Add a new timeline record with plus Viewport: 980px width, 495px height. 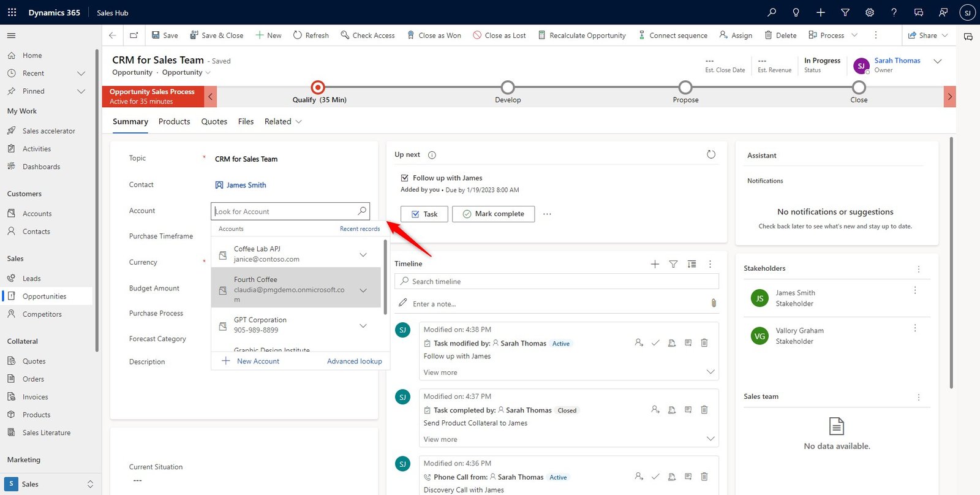click(655, 264)
